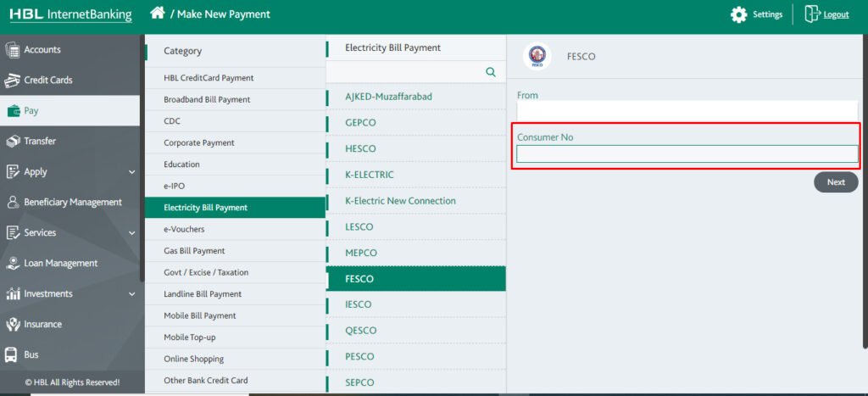Choose QESCO biller
Viewport: 868px width, 396px height.
pos(415,331)
